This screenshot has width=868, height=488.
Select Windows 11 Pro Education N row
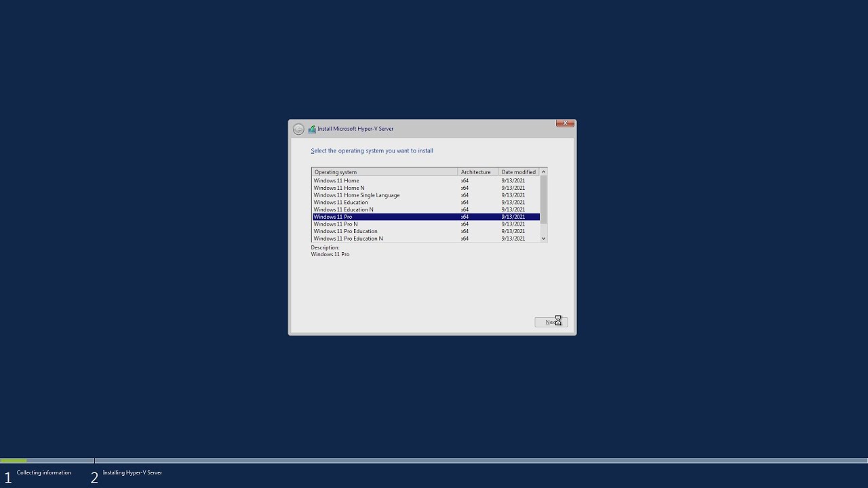click(426, 239)
